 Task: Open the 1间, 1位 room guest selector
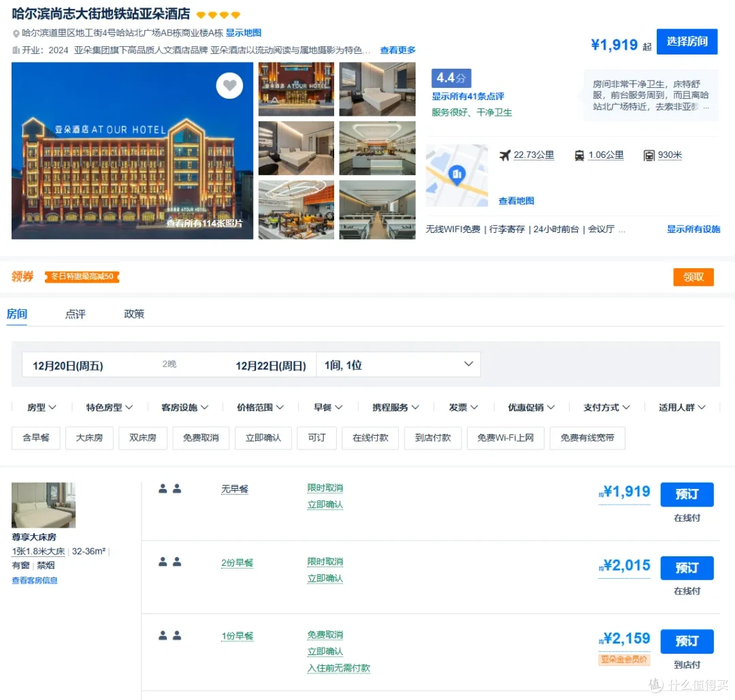(398, 365)
